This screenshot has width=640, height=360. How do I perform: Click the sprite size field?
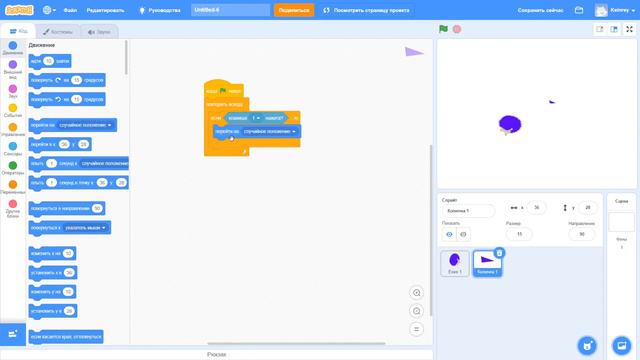pyautogui.click(x=519, y=234)
